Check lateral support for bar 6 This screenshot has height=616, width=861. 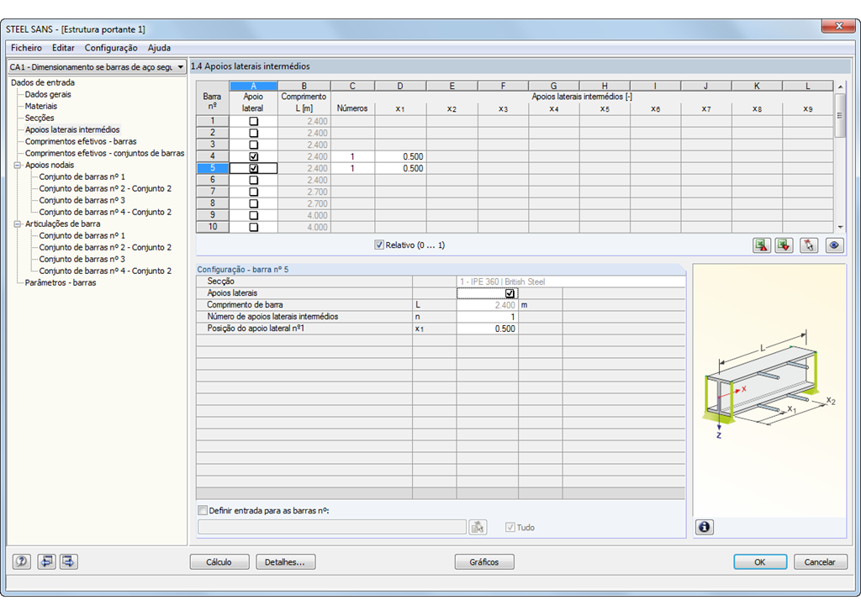click(254, 180)
